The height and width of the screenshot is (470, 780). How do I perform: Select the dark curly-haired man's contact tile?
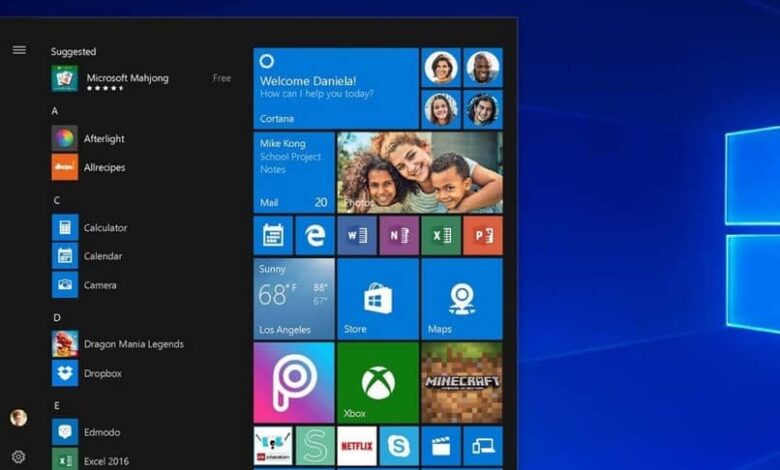[483, 109]
